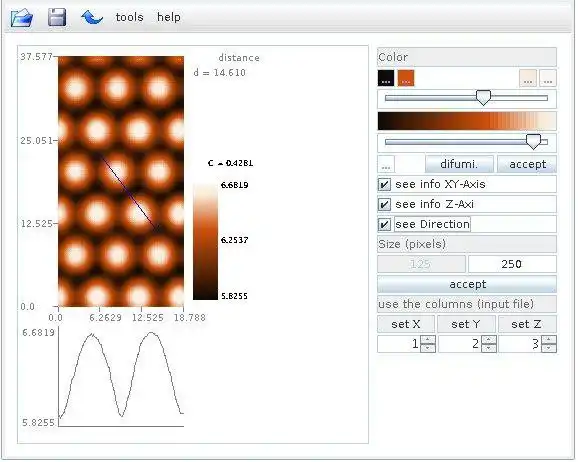Pick the light peach color swatch
This screenshot has width=578, height=462.
click(x=528, y=78)
